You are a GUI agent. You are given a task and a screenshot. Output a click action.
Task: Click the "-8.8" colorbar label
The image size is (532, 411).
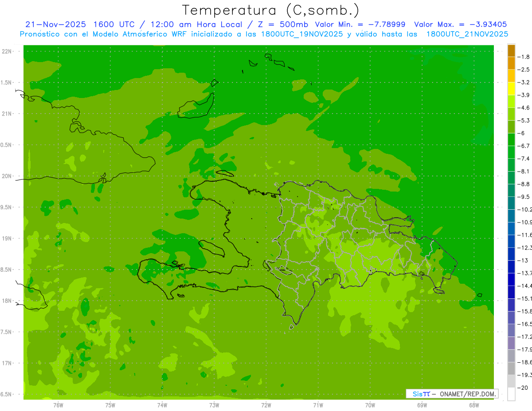pyautogui.click(x=524, y=184)
